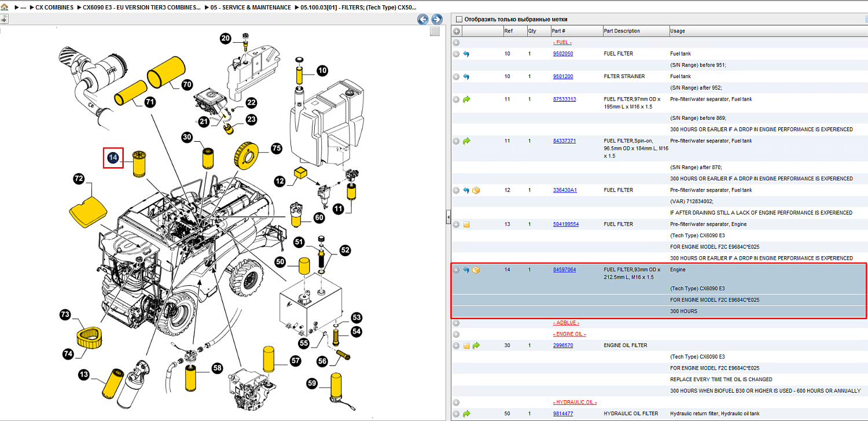Open part number link 84337371
Image resolution: width=868 pixels, height=421 pixels.
[x=564, y=141]
